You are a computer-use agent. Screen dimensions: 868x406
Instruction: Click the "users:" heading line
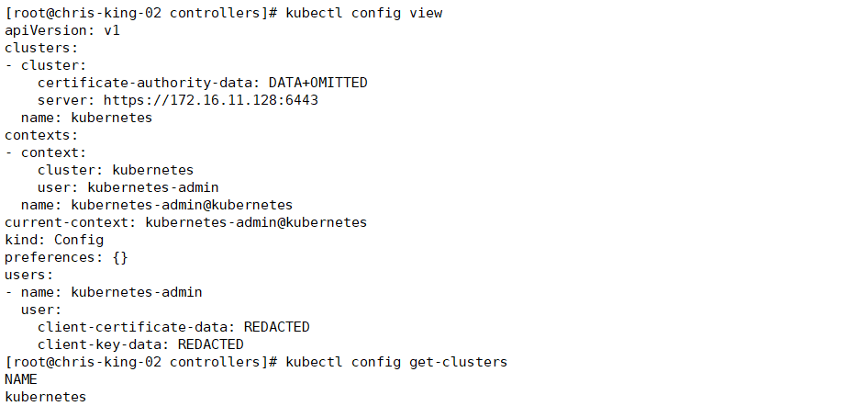[x=29, y=275]
